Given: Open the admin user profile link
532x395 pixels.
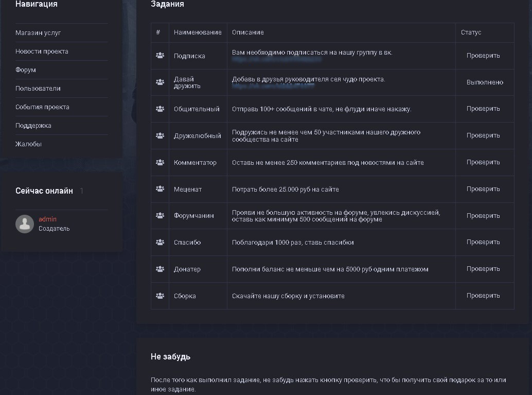Looking at the screenshot, I should point(48,219).
